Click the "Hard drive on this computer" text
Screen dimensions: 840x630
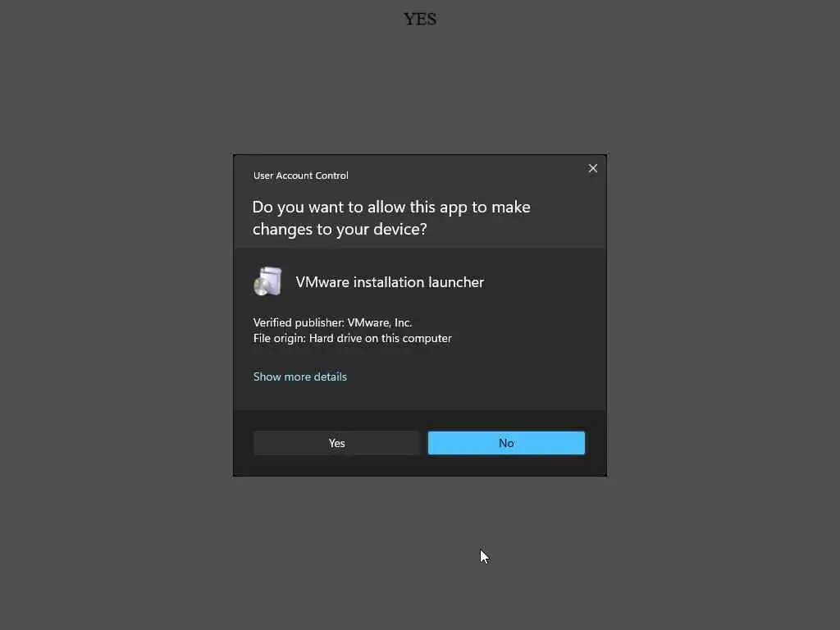point(381,339)
